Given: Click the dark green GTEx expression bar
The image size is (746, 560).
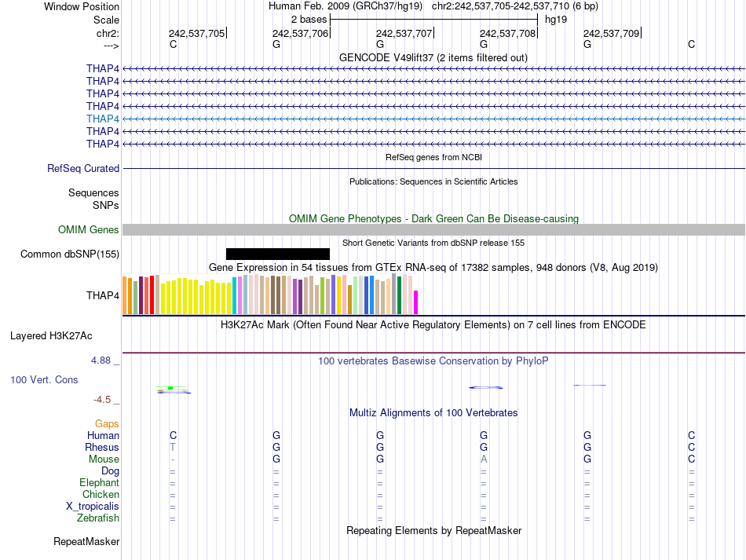Looking at the screenshot, I should tap(399, 295).
